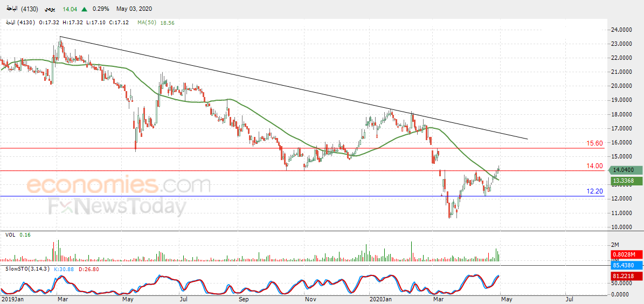
Task: Click the Sep time axis label
Action: [244, 299]
